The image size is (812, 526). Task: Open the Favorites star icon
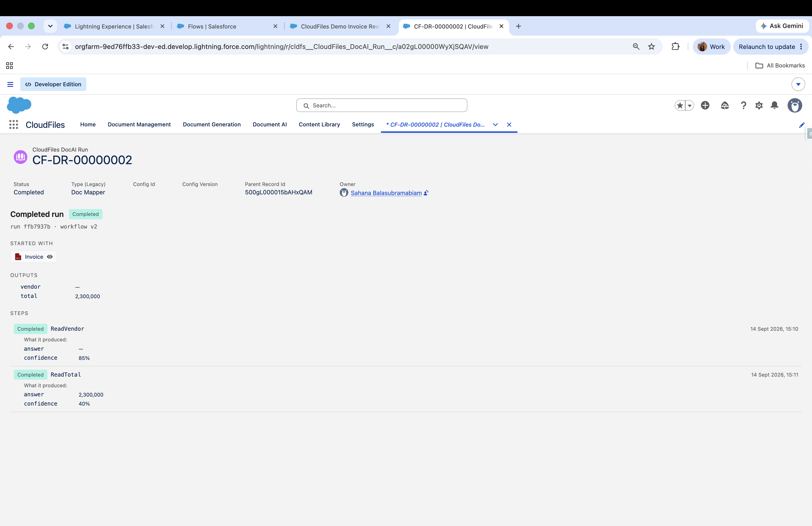pyautogui.click(x=680, y=105)
